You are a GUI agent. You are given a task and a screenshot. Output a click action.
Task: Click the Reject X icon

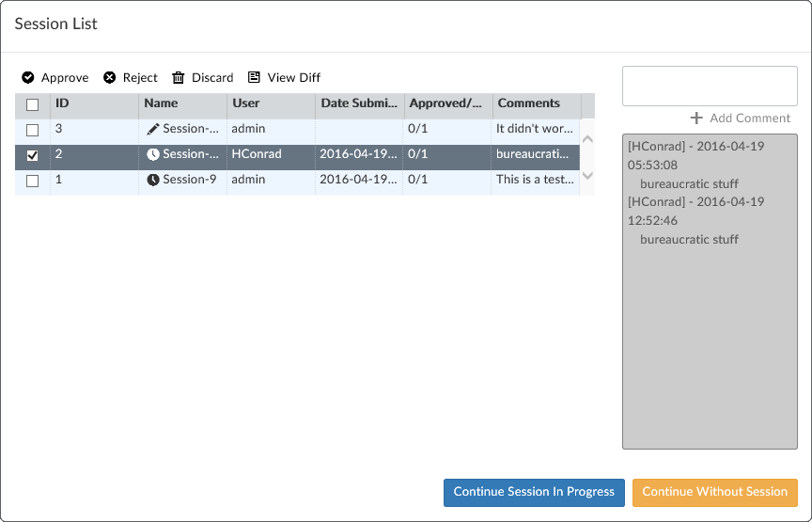pos(110,78)
